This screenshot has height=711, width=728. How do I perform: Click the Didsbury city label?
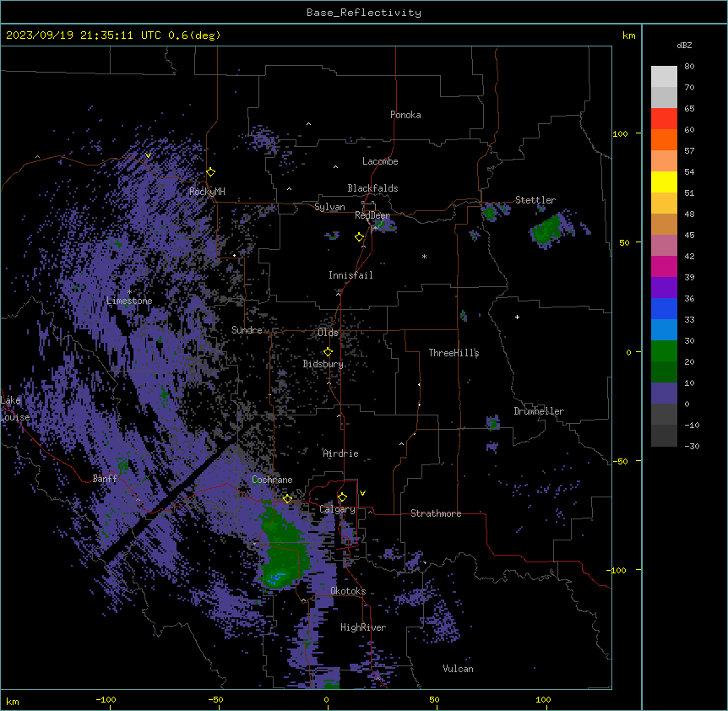coord(323,364)
